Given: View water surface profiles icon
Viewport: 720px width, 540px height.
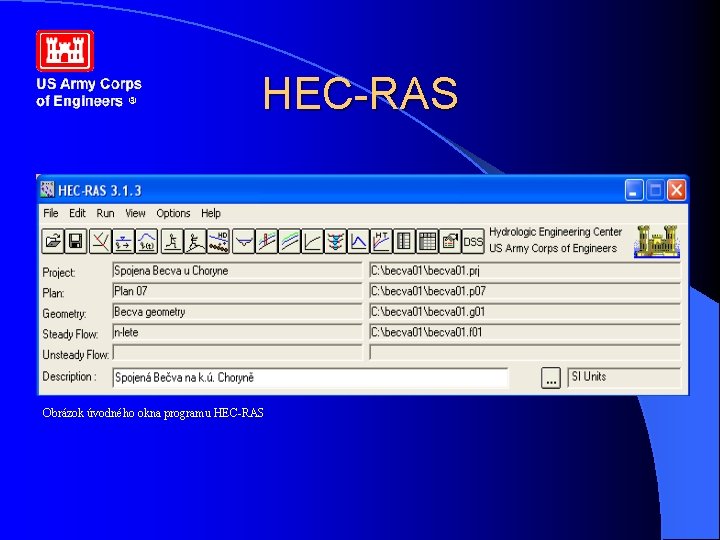Looking at the screenshot, I should coord(267,241).
